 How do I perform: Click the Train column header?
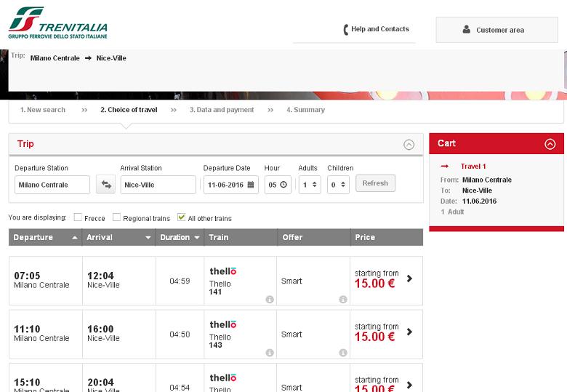coord(241,237)
